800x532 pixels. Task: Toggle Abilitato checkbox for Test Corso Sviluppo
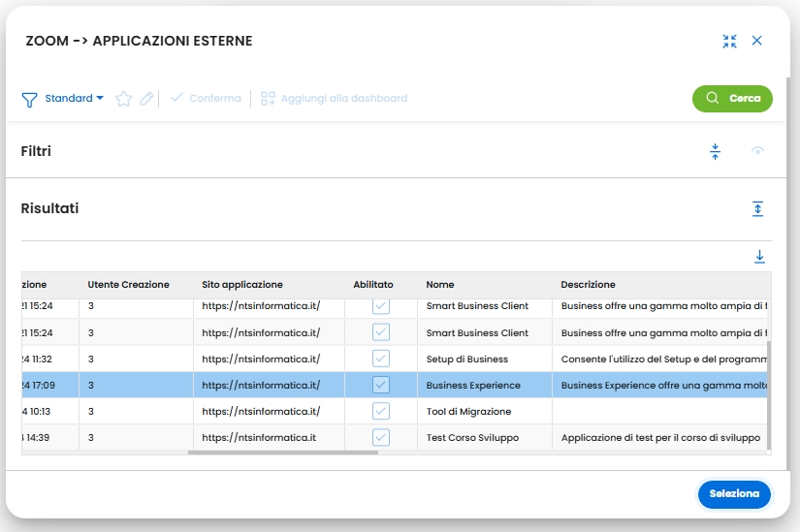pos(381,437)
